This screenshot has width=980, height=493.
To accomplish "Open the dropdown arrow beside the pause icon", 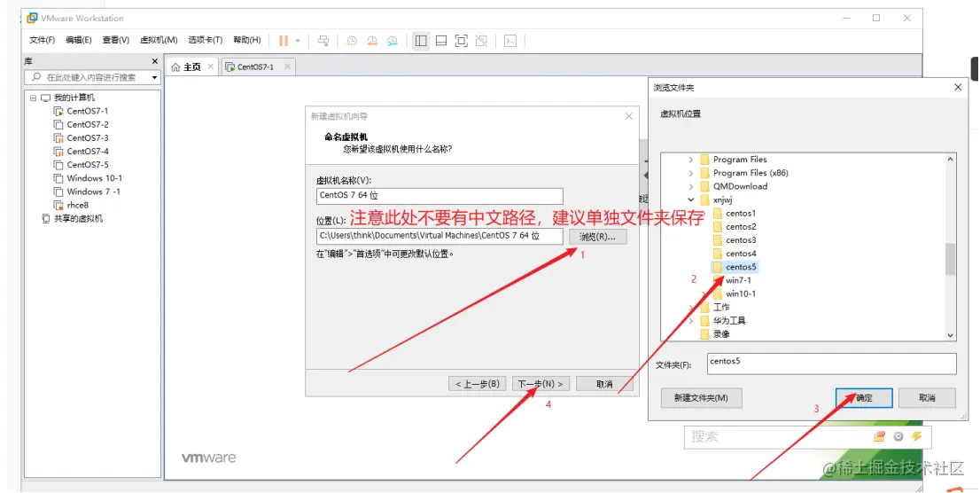I will coord(298,41).
